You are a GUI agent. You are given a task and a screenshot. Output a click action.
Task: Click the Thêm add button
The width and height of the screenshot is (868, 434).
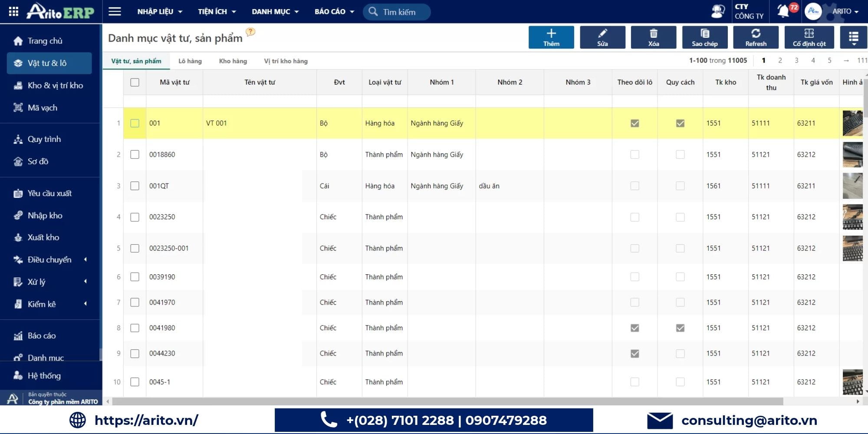click(x=551, y=37)
